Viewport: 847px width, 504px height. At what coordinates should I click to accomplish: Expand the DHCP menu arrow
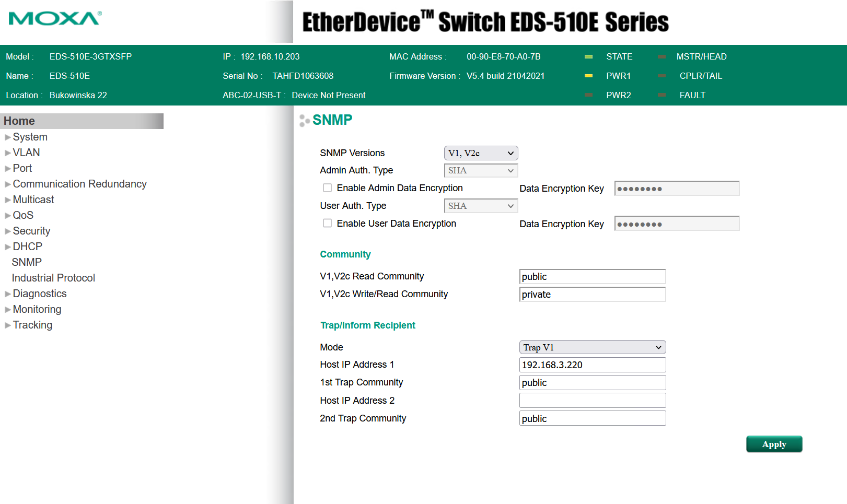click(7, 247)
